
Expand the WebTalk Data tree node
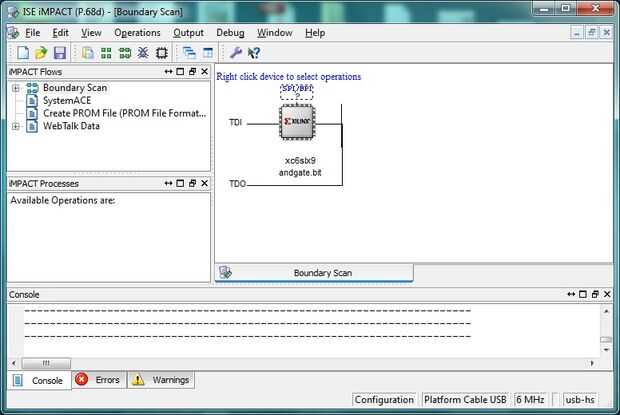tap(15, 126)
